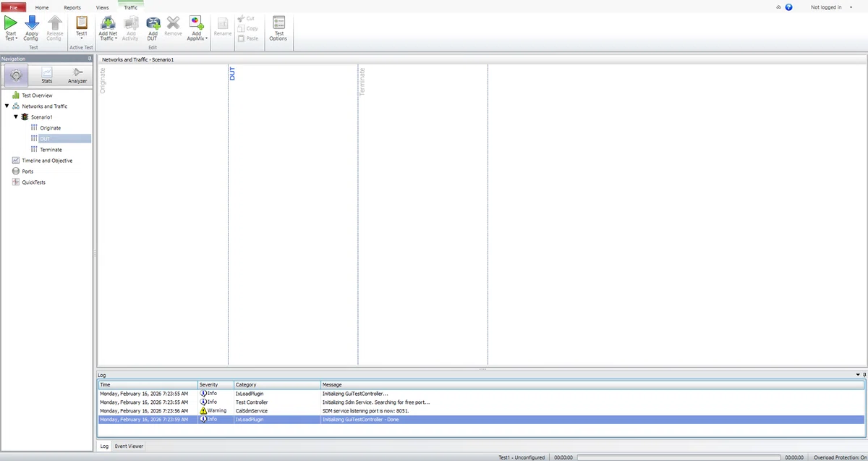Click the Originate column label in canvas
Image resolution: width=868 pixels, height=461 pixels.
click(x=103, y=81)
